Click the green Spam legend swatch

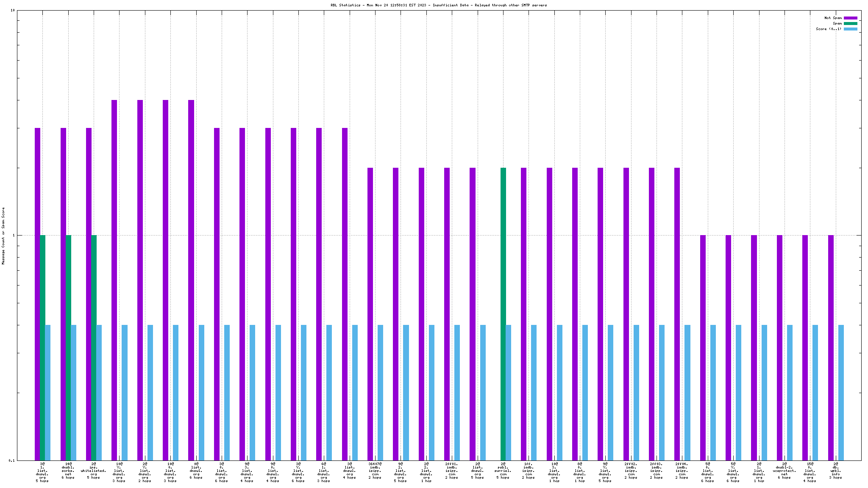point(850,23)
